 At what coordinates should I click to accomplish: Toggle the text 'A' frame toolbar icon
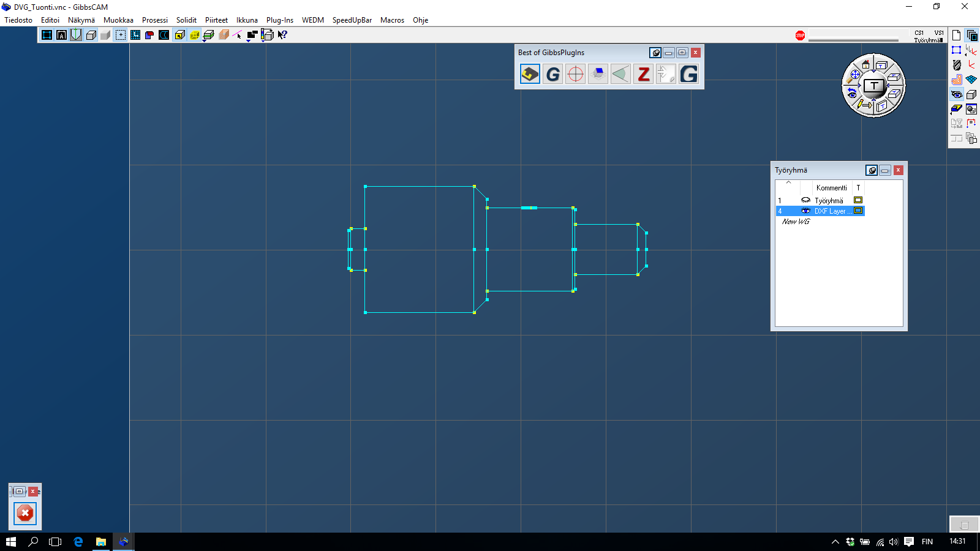pyautogui.click(x=61, y=35)
